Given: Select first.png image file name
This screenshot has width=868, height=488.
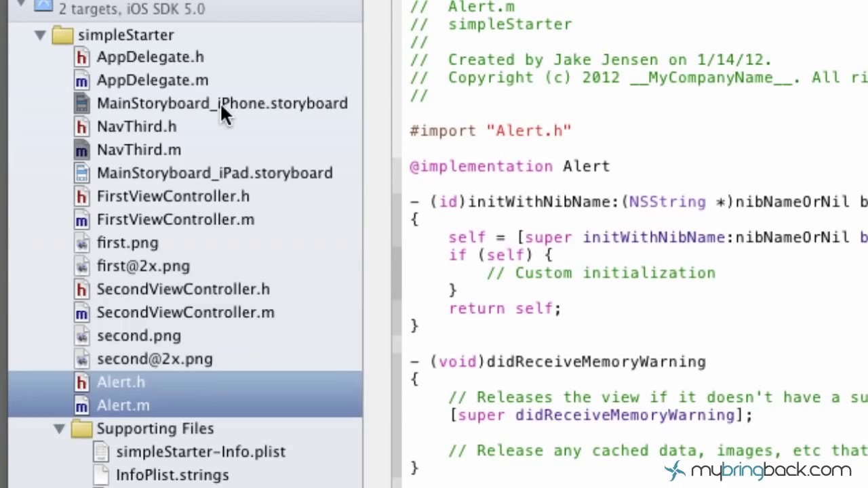Looking at the screenshot, I should 127,243.
